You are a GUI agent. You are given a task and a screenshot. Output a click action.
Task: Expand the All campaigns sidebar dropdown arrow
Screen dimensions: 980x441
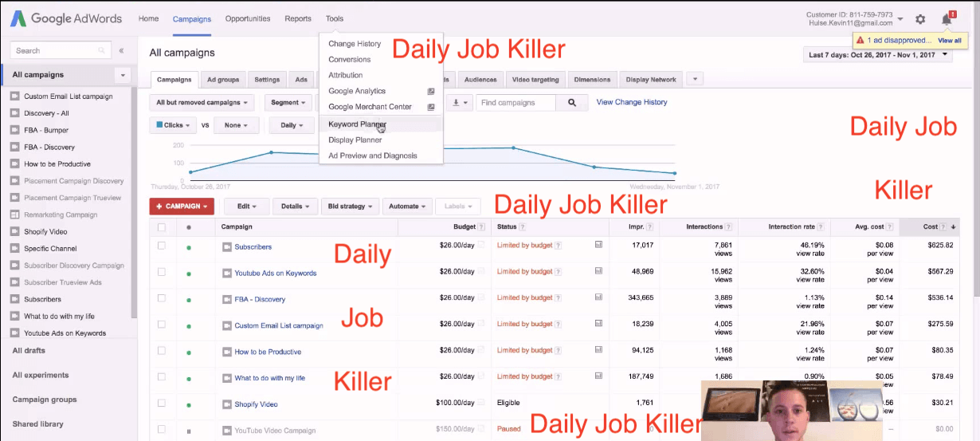(123, 75)
